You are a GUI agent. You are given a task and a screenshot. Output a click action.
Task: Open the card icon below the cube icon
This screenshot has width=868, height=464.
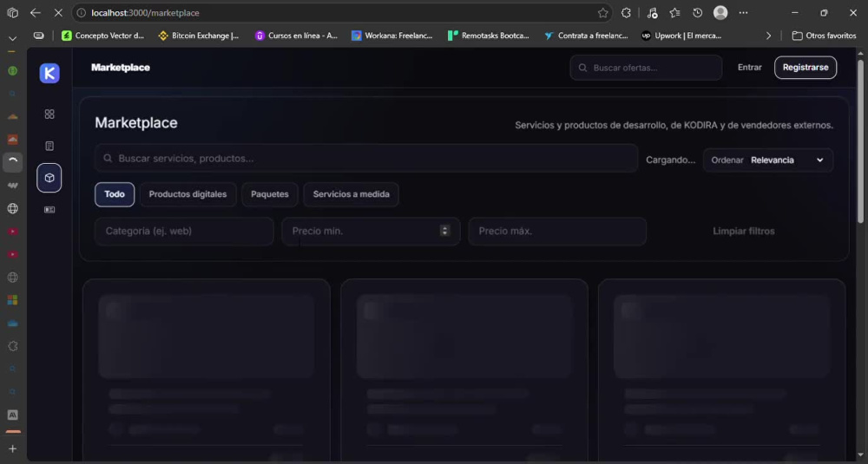(49, 210)
